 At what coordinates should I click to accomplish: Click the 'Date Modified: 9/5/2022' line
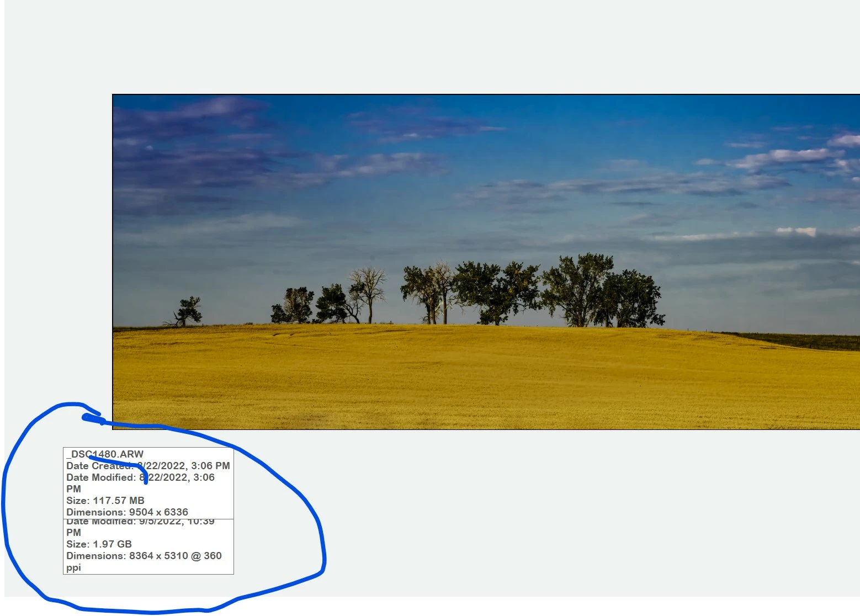coord(140,522)
